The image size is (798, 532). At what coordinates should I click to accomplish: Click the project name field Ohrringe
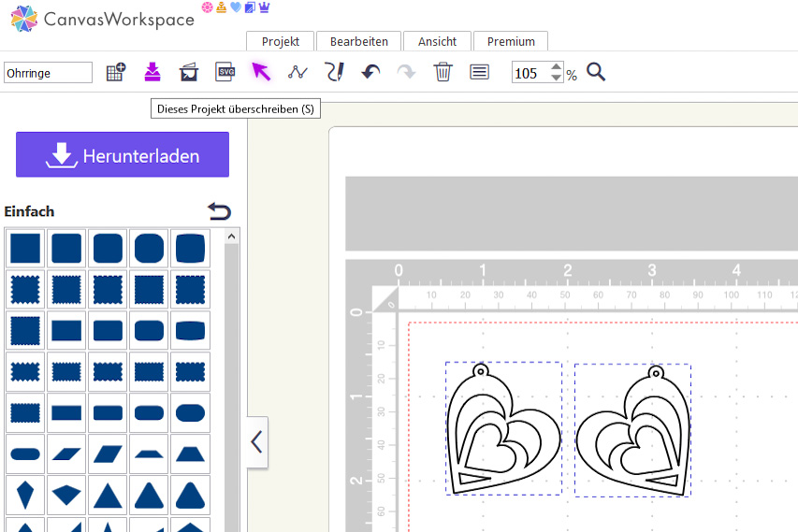(x=49, y=73)
